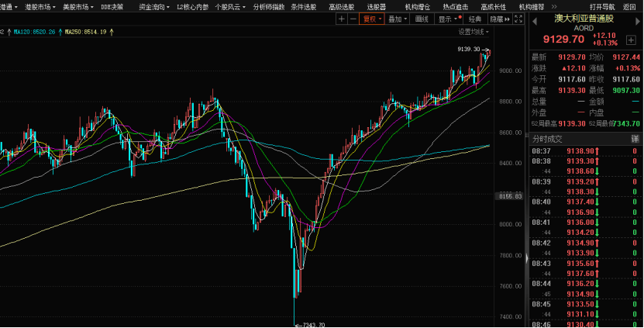Open the 复权 adjustment dropdown
Image resolution: width=644 pixels, height=328 pixels.
[372, 19]
